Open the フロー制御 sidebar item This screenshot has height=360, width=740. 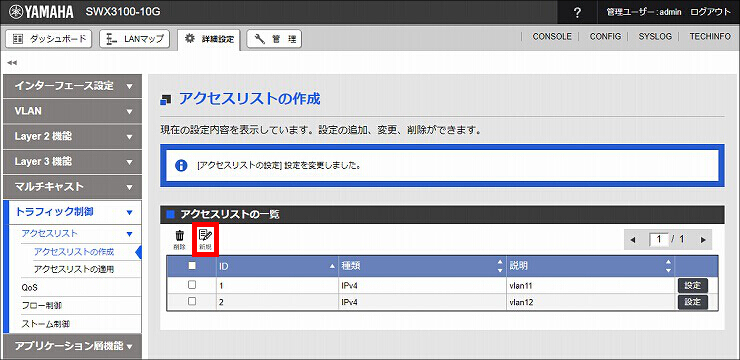click(x=42, y=306)
